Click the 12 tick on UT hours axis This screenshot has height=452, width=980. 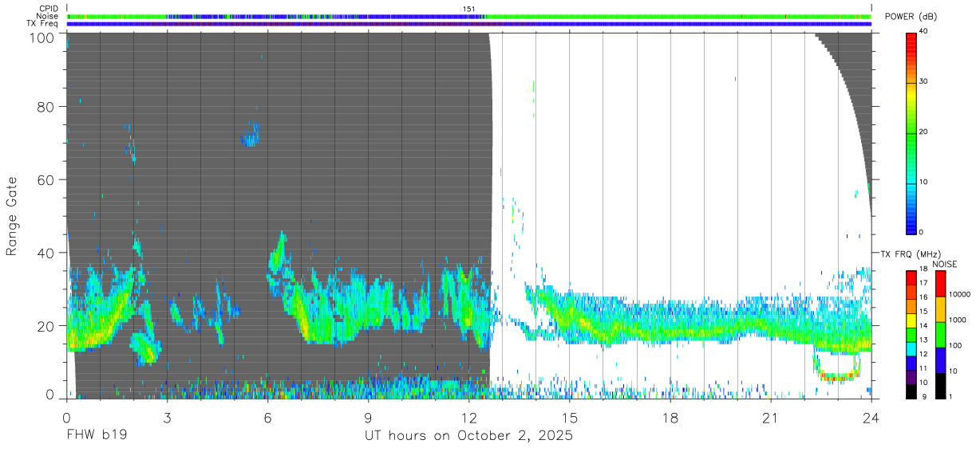(469, 417)
